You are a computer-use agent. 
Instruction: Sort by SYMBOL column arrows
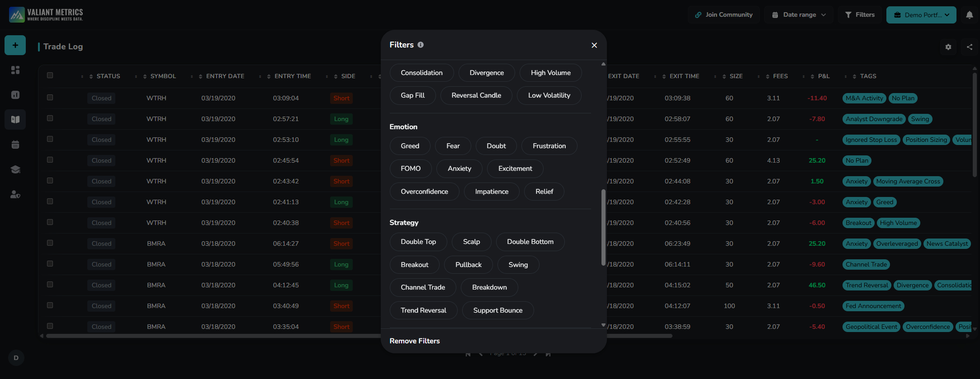point(145,76)
